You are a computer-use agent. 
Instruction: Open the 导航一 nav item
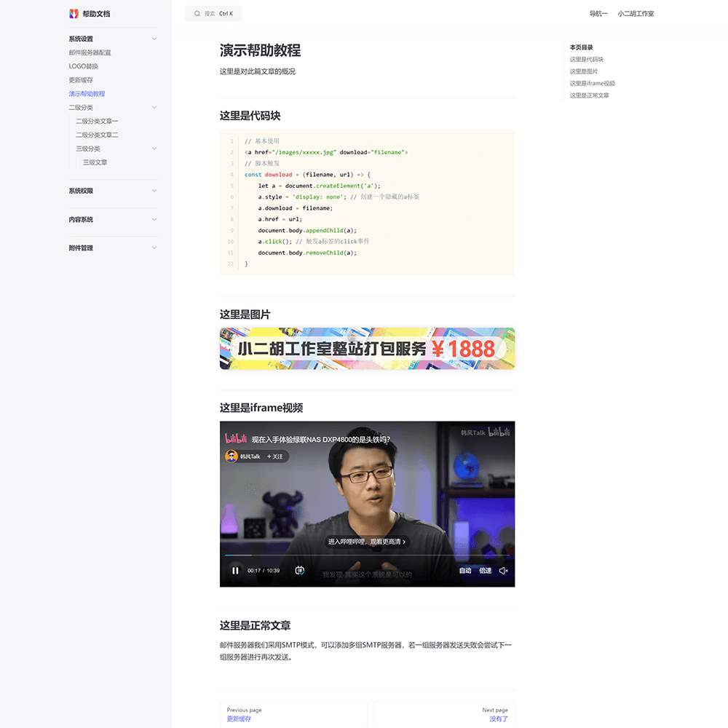[598, 14]
